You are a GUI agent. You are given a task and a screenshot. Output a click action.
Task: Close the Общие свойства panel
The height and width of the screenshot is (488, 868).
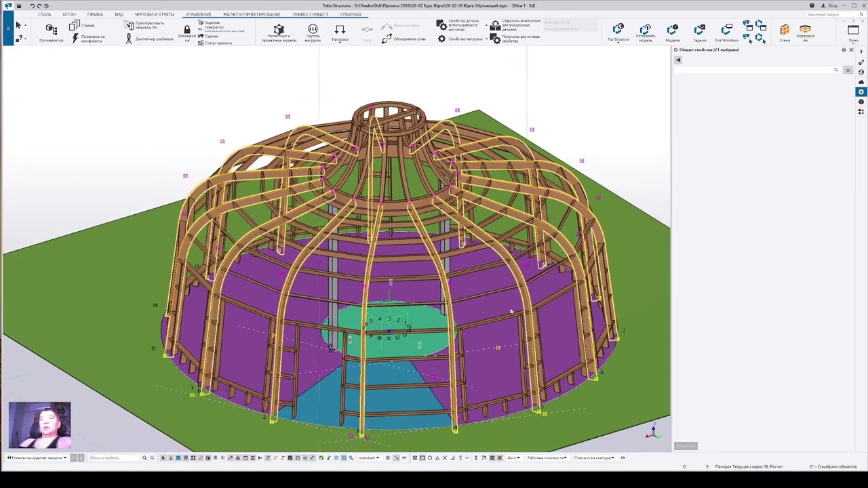pyautogui.click(x=851, y=50)
